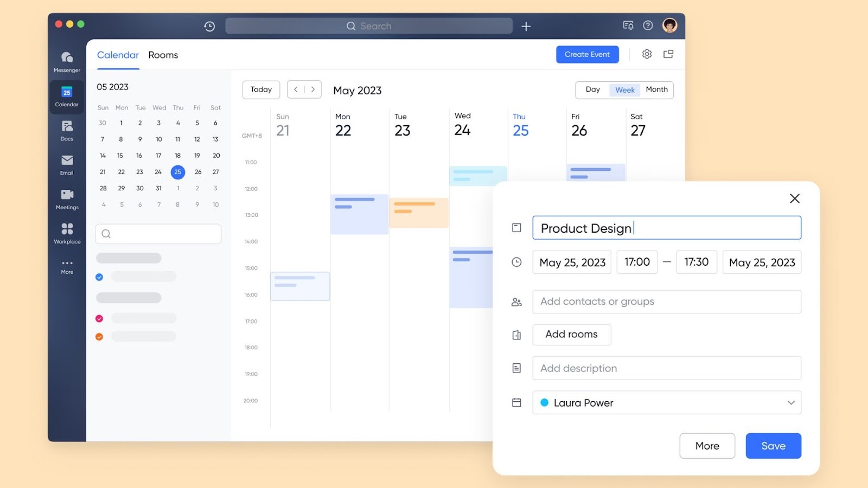Toggle the pink calendar checkbox
Image resolution: width=868 pixels, height=488 pixels.
click(x=99, y=318)
